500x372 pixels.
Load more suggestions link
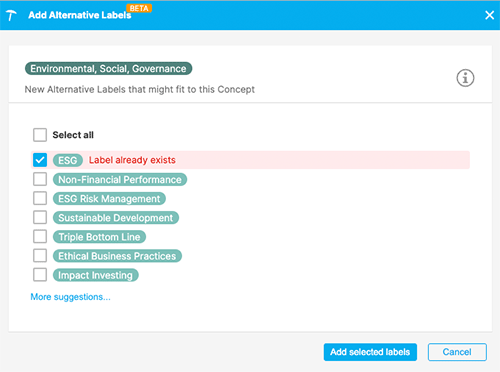(x=70, y=297)
